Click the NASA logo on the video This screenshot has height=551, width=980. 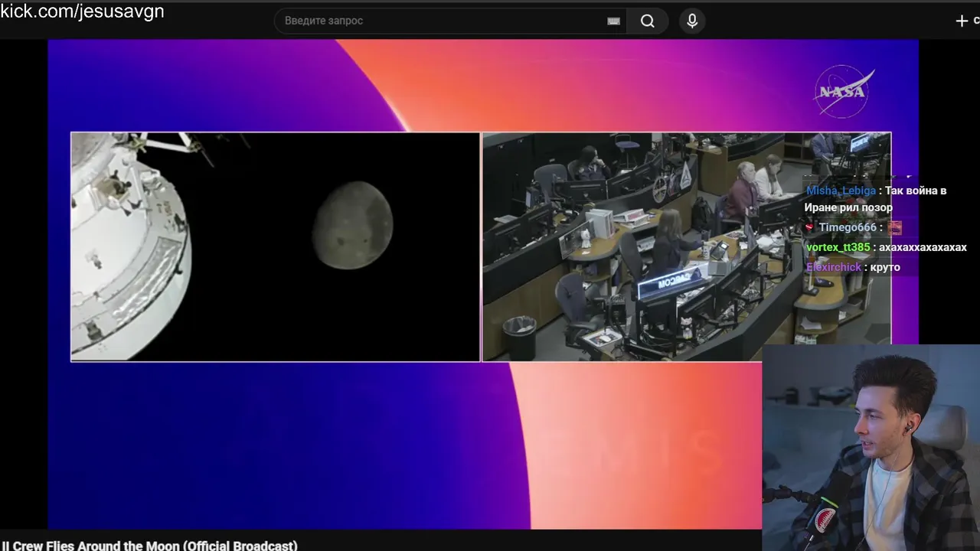844,92
